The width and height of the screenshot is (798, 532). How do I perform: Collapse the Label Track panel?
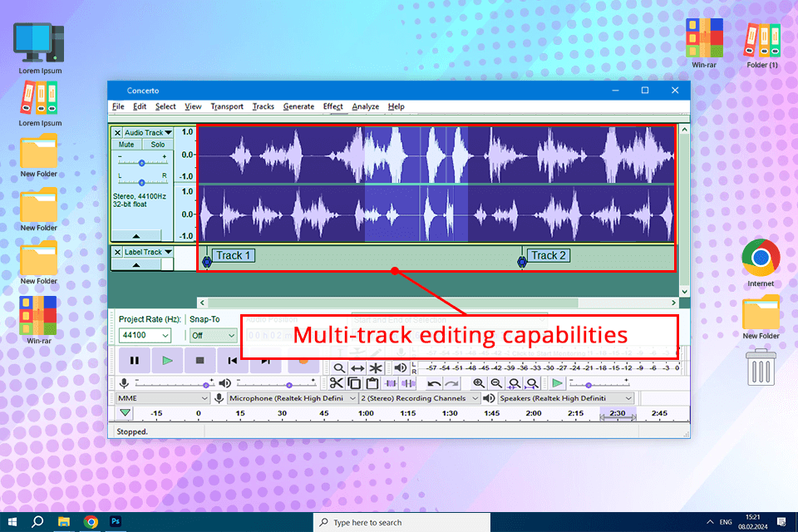pos(135,265)
